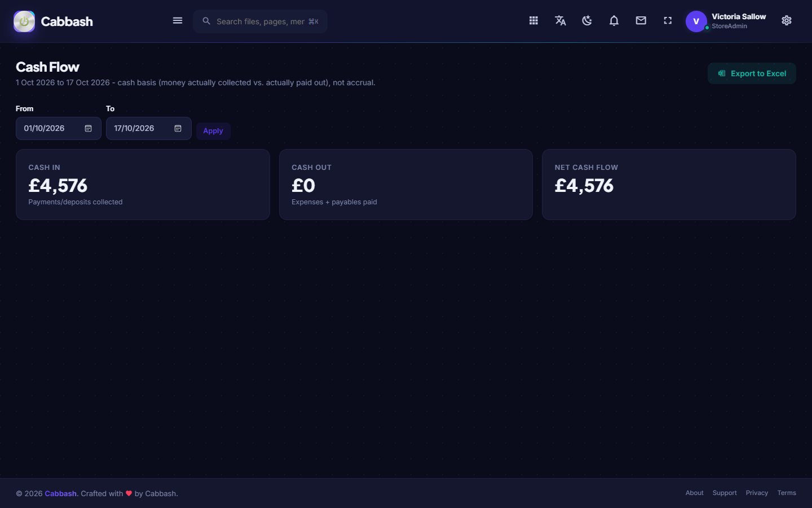Enter fullscreen mode via the header icon

[668, 21]
